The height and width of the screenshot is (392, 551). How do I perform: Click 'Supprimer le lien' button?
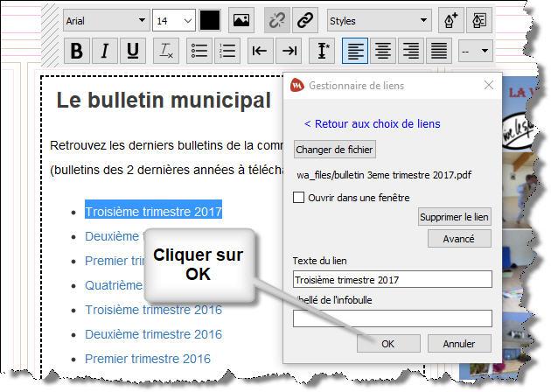(x=454, y=217)
